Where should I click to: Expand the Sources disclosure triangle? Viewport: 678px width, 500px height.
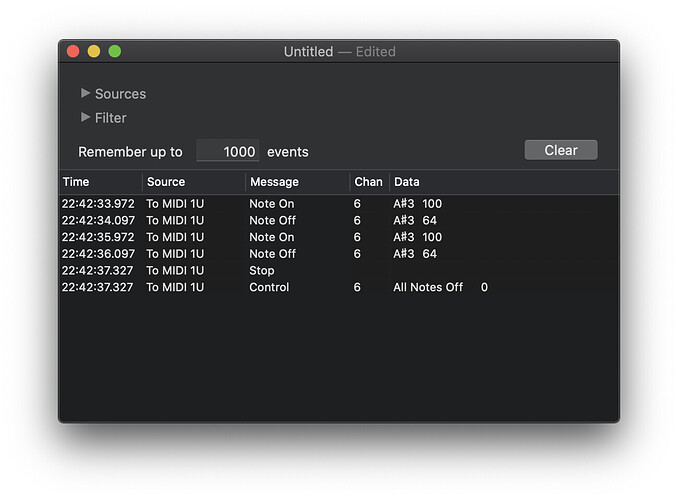(x=85, y=93)
